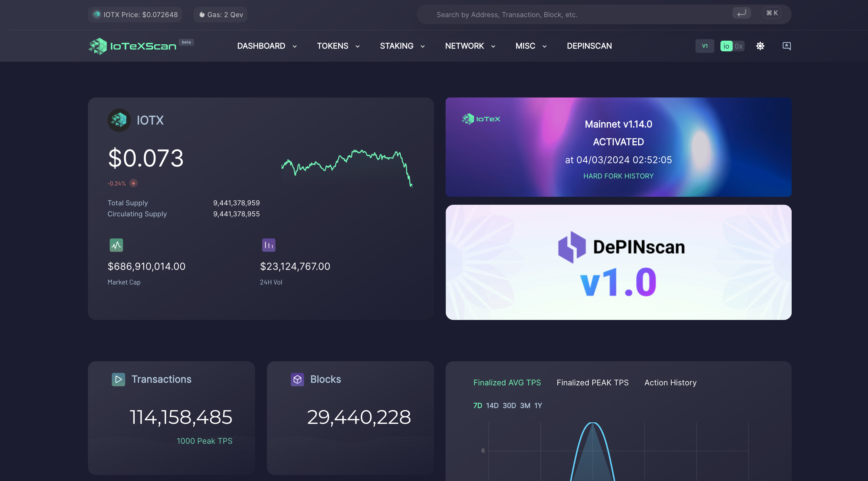
Task: Go to DEPINSCAN in navigation
Action: point(589,46)
